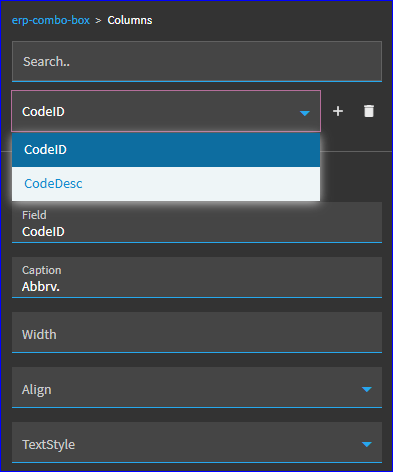Click the breadcrumb separator chevron
Image resolution: width=393 pixels, height=472 pixels.
coord(98,21)
